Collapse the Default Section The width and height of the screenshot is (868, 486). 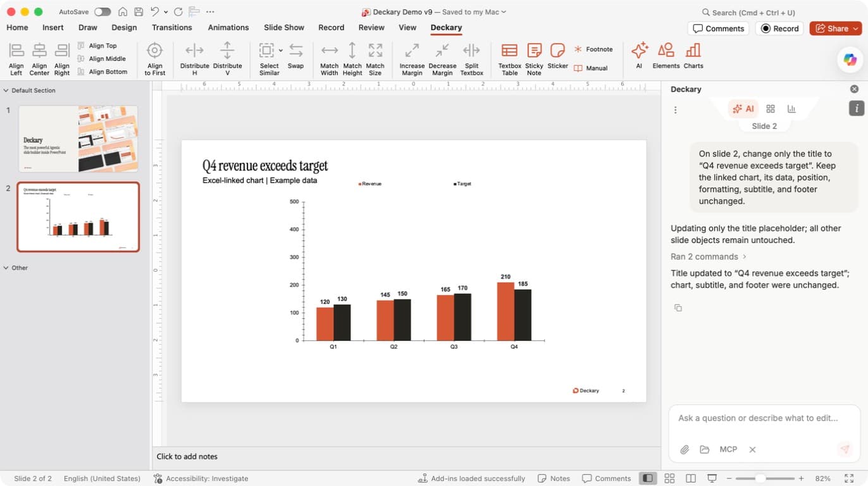click(6, 90)
